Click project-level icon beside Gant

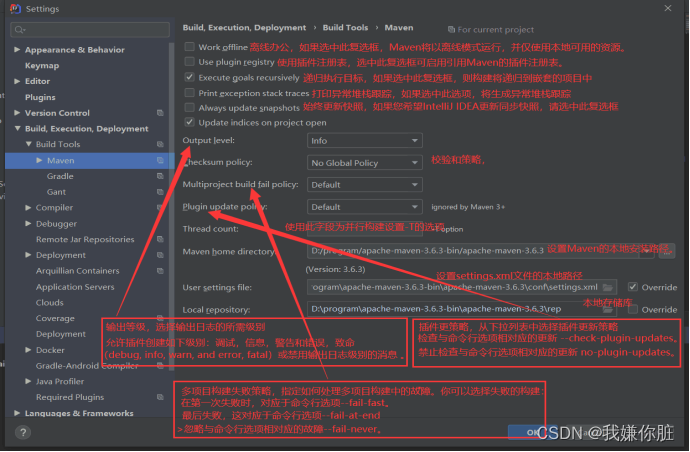point(160,192)
